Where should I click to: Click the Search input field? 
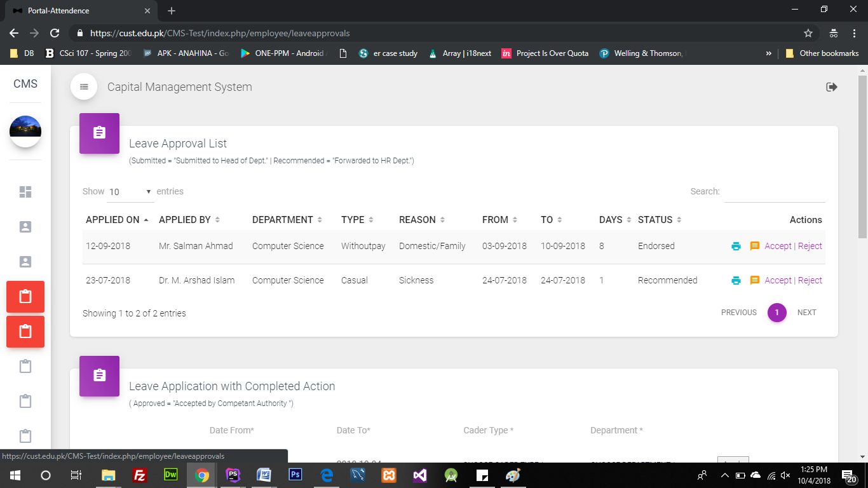[774, 192]
